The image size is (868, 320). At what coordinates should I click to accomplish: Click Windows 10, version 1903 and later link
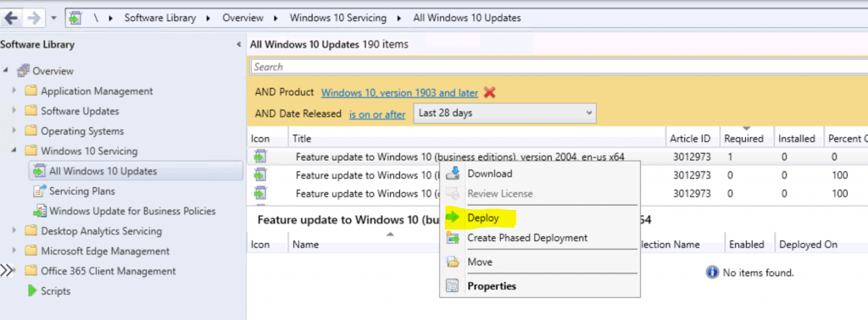point(400,92)
